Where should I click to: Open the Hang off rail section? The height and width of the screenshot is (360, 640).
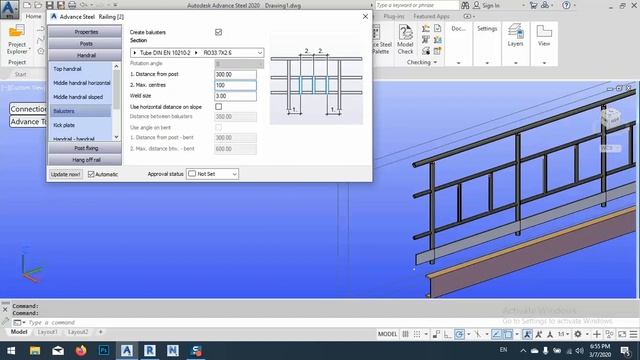click(x=85, y=160)
